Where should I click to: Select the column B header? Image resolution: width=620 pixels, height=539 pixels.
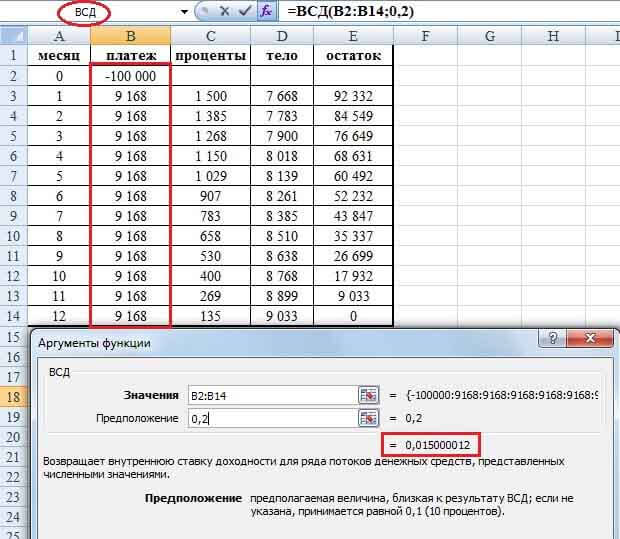click(x=130, y=36)
